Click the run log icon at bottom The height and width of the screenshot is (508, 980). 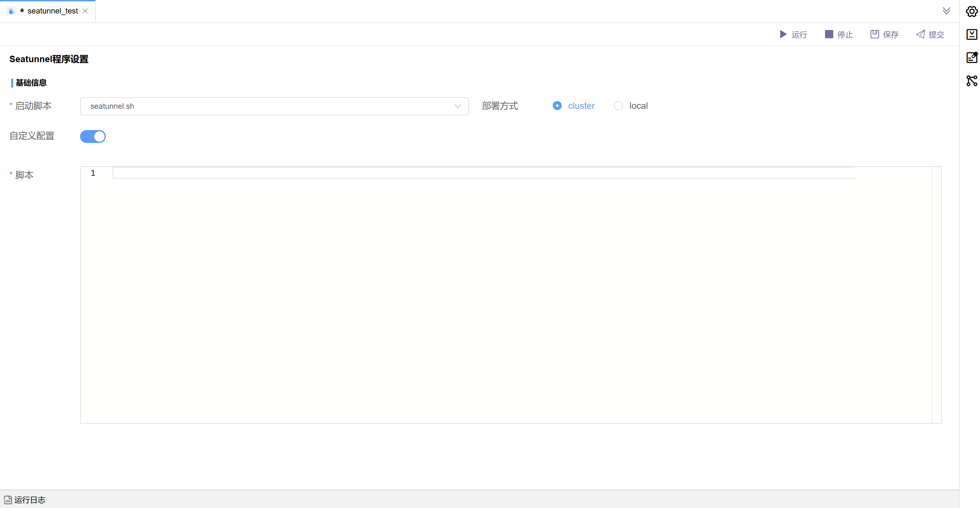pos(8,500)
